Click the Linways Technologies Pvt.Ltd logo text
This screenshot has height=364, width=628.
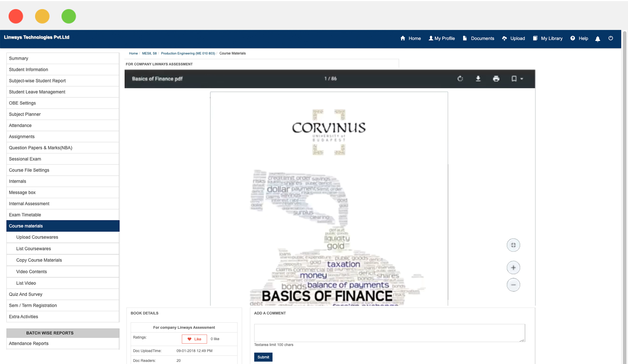click(x=37, y=37)
